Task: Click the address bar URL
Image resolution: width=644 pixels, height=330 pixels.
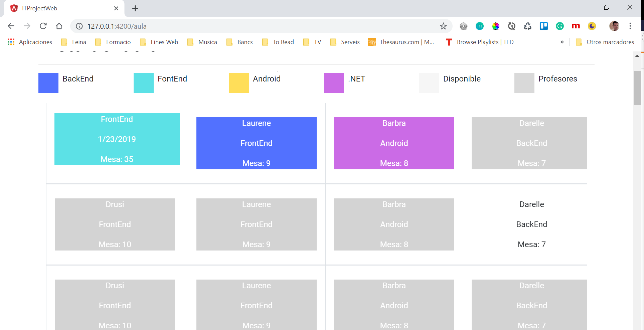Action: coord(117,26)
